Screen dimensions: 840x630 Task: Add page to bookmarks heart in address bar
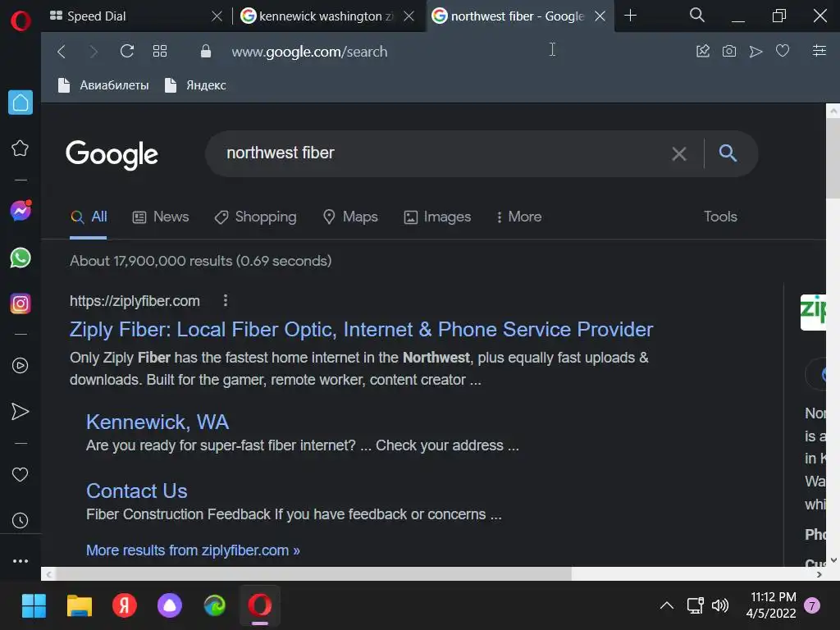tap(783, 51)
